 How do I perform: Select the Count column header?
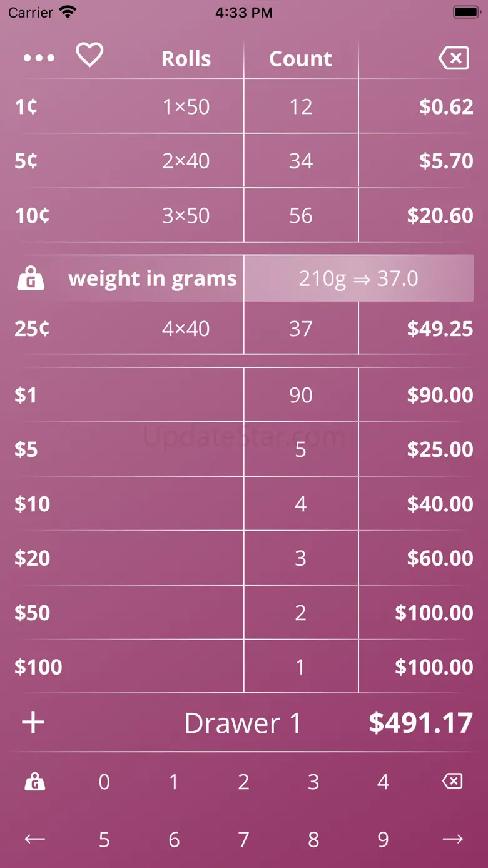pyautogui.click(x=301, y=59)
